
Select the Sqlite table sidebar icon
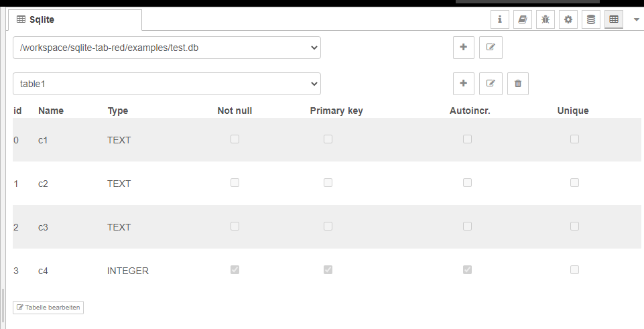click(614, 20)
